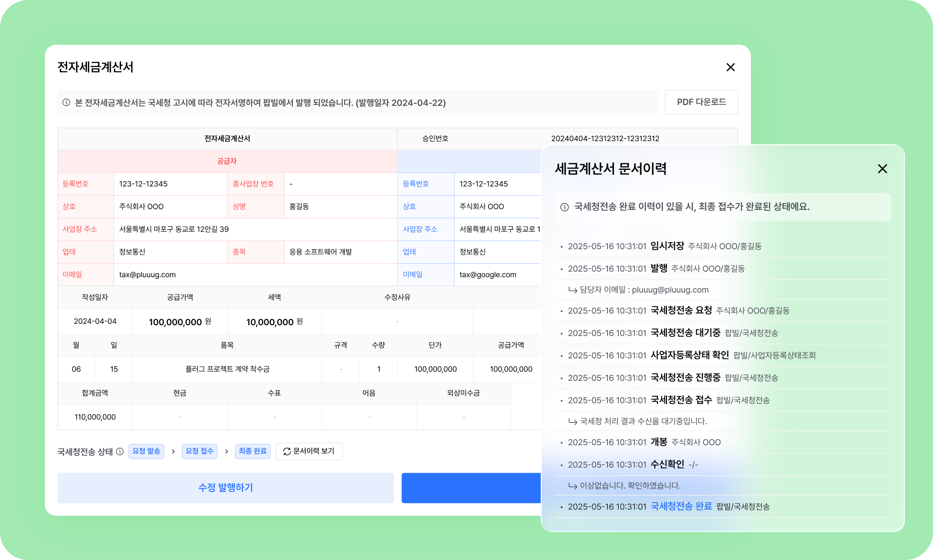This screenshot has height=560, width=933.
Task: Select the 수신확인 history entry
Action: click(x=666, y=464)
